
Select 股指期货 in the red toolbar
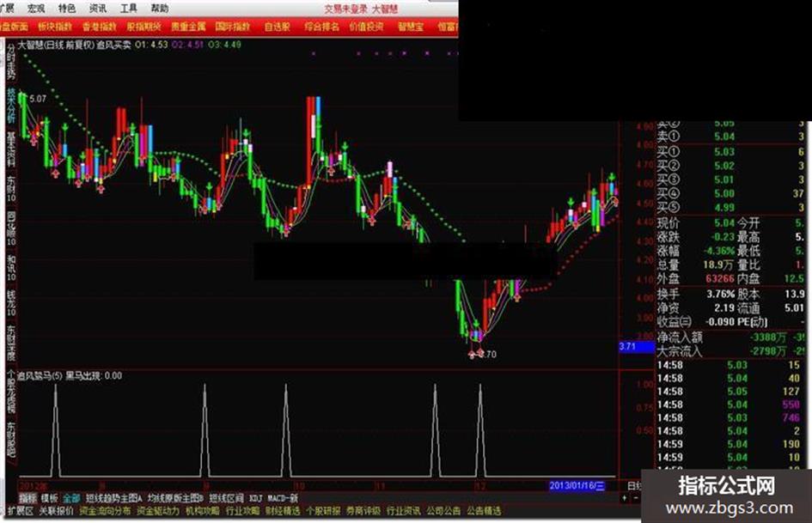[x=144, y=27]
